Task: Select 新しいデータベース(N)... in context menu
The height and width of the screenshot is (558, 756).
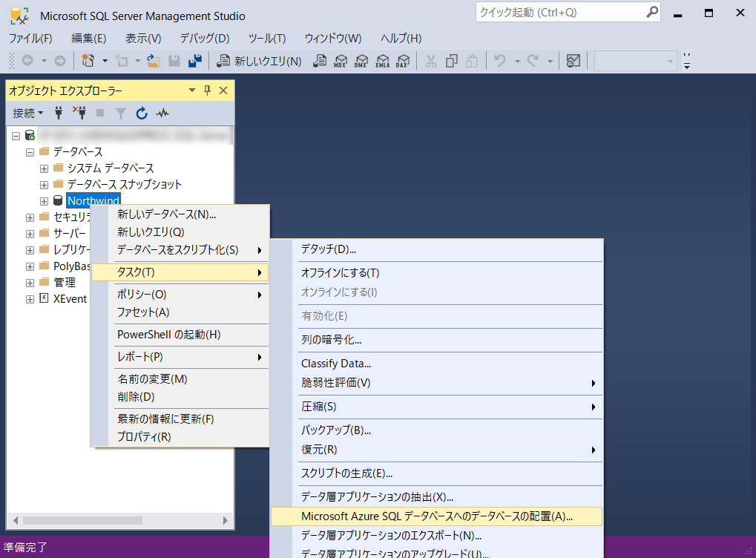Action: coord(180,214)
